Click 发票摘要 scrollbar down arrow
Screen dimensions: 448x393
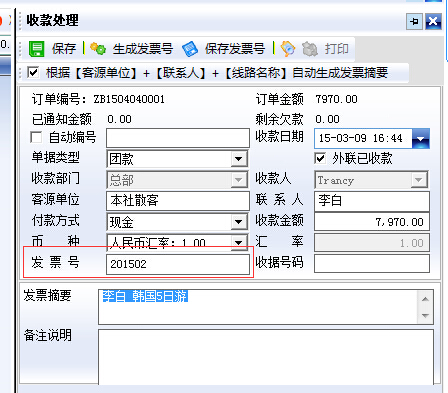coord(425,315)
